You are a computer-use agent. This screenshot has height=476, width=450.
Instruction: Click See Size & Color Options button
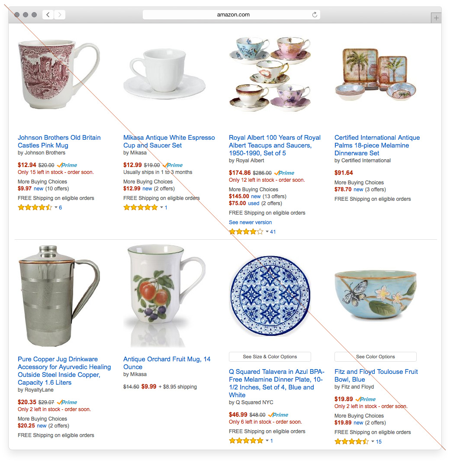270,357
